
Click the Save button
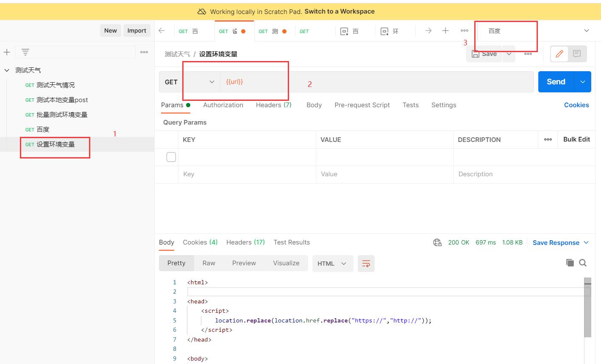coord(484,54)
